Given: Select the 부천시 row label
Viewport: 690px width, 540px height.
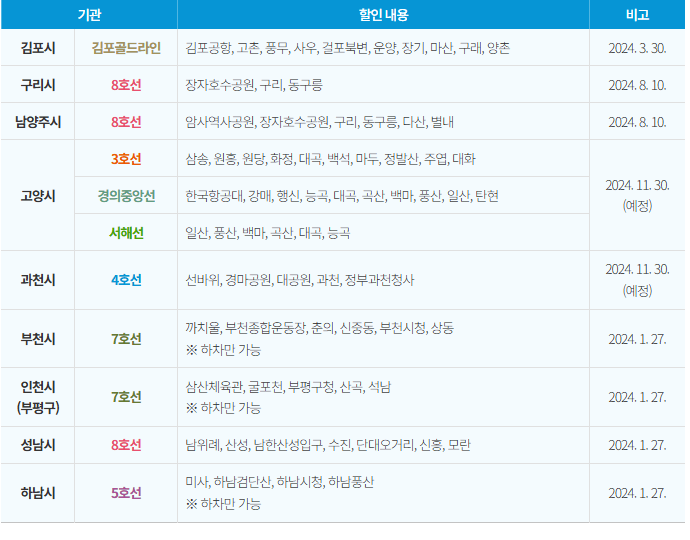Looking at the screenshot, I should point(38,338).
